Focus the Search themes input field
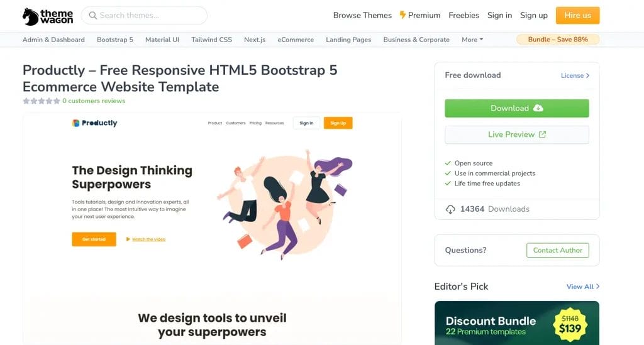This screenshot has height=345, width=644. pyautogui.click(x=144, y=15)
